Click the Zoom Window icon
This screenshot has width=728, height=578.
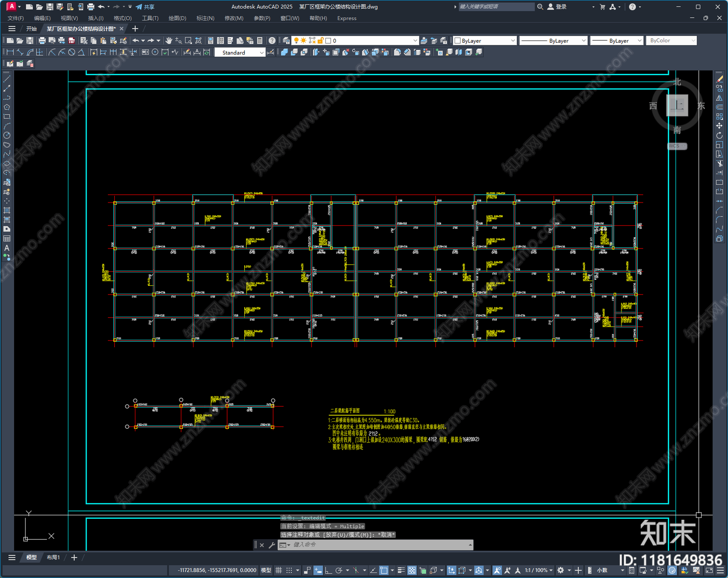pyautogui.click(x=188, y=41)
